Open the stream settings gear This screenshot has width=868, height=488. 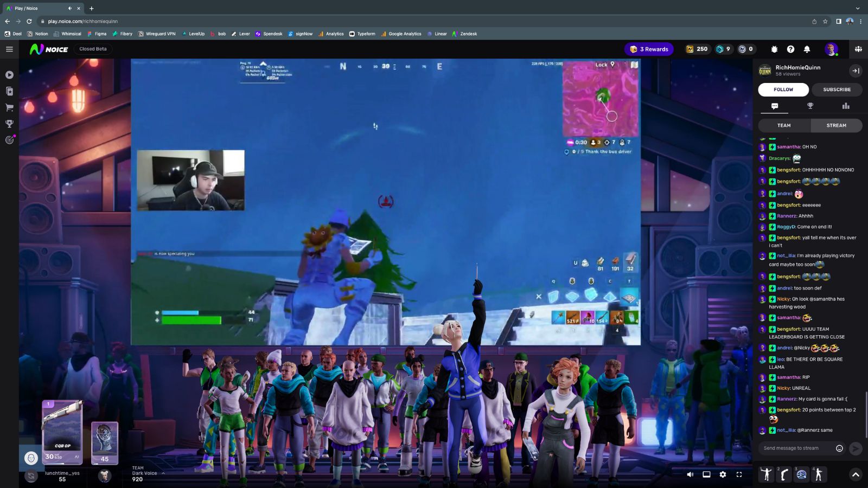coord(723,474)
